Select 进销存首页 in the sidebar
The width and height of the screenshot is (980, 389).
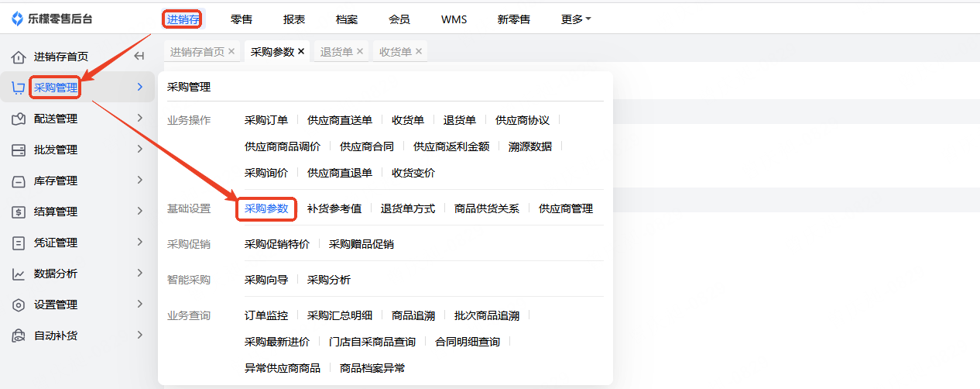click(61, 57)
